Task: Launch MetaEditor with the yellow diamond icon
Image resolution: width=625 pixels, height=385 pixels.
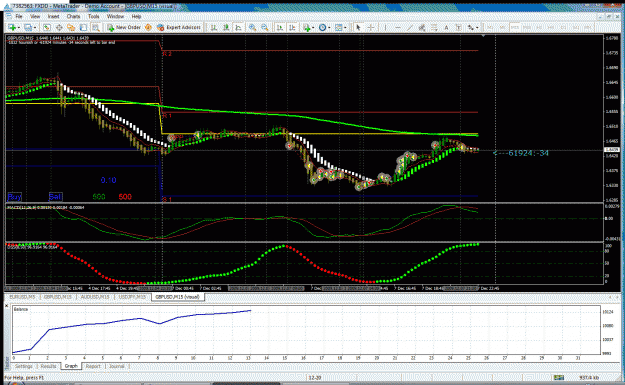Action: 148,28
